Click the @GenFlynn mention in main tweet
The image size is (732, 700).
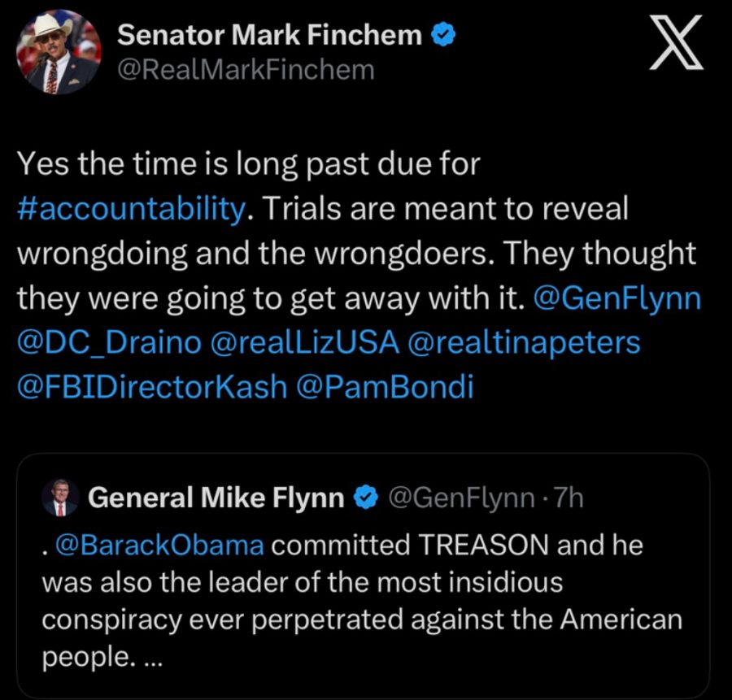click(617, 298)
